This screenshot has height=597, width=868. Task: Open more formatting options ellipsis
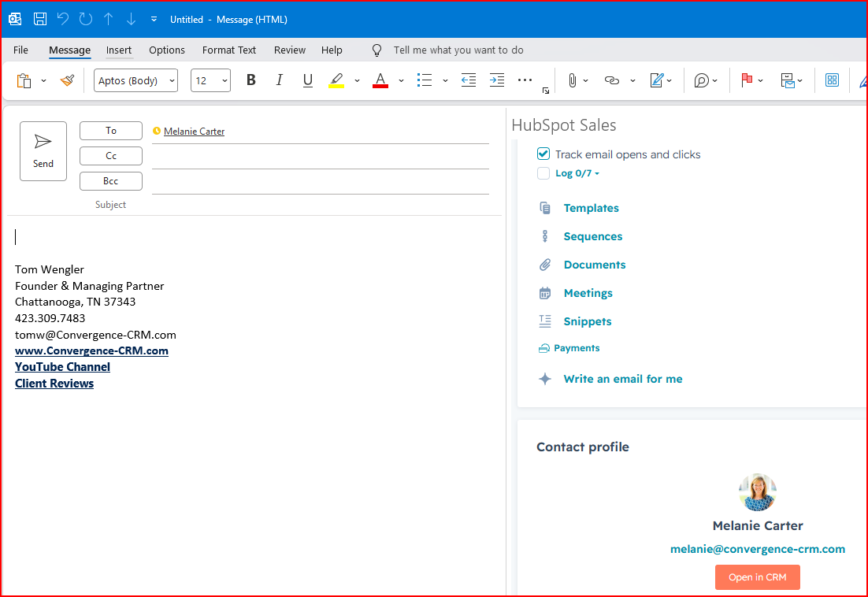click(x=525, y=80)
